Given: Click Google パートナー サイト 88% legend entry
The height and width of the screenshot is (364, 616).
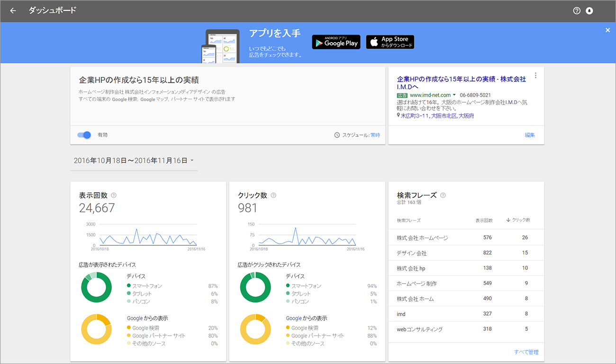Looking at the screenshot, I should (x=332, y=336).
